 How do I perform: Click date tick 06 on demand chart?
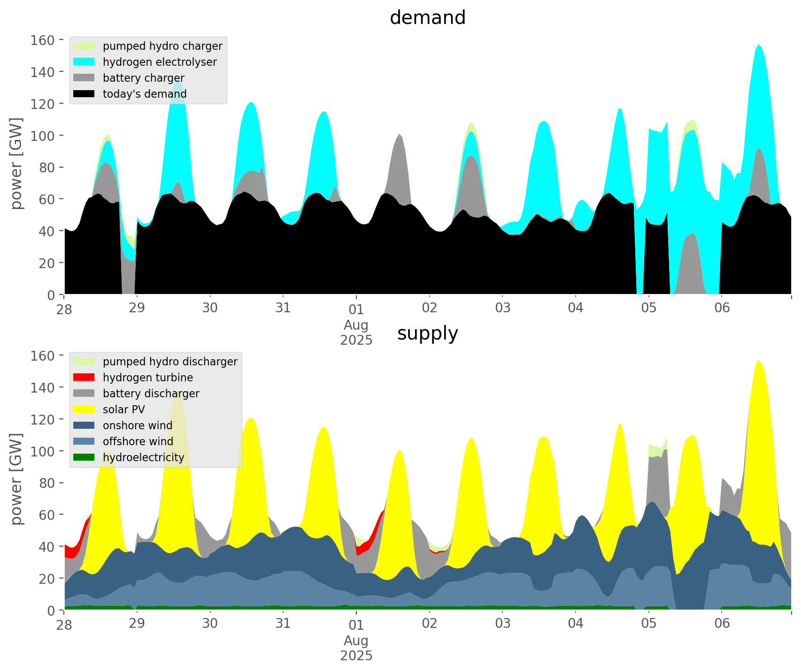click(722, 308)
